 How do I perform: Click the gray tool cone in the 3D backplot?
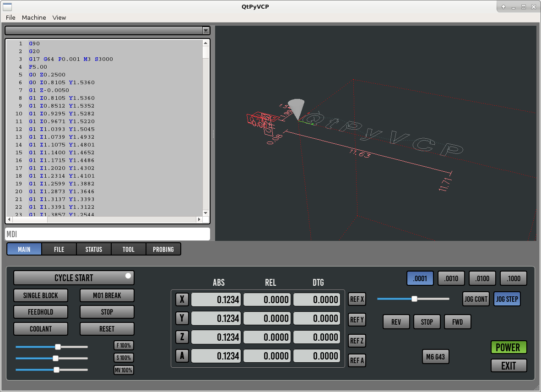coord(297,109)
